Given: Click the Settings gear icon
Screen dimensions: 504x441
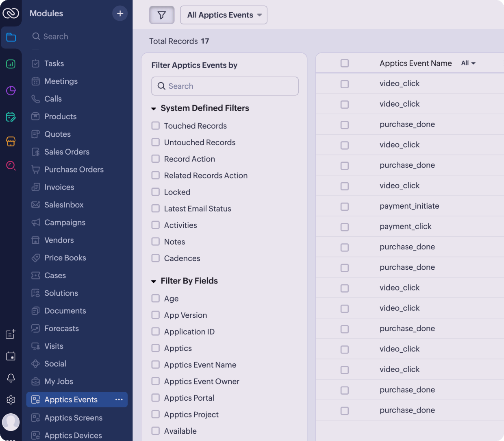Looking at the screenshot, I should [x=11, y=400].
